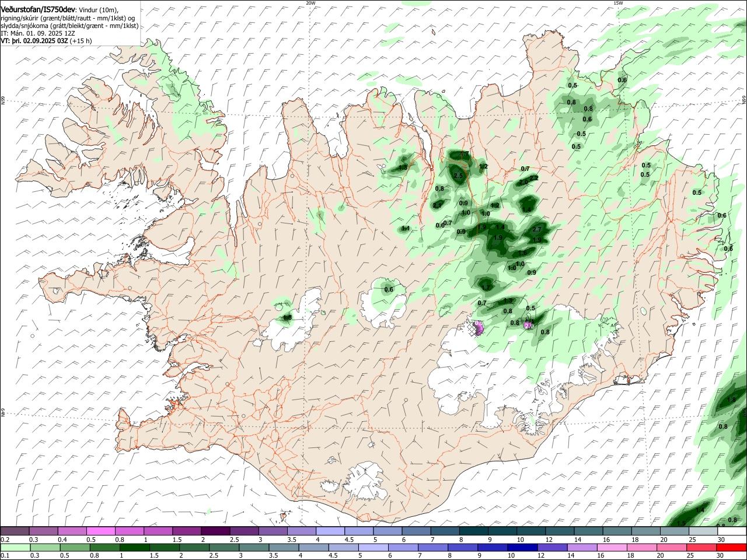
Task: Click lightest green 0.1–0.3 swatch in rain legend
Action: 16,548
